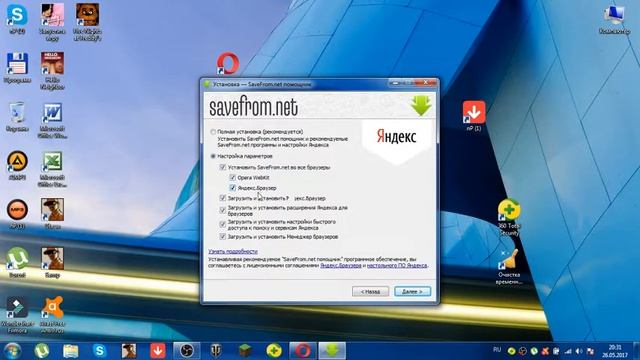
Task: Open the Skype desktop shortcut
Action: pyautogui.click(x=17, y=19)
